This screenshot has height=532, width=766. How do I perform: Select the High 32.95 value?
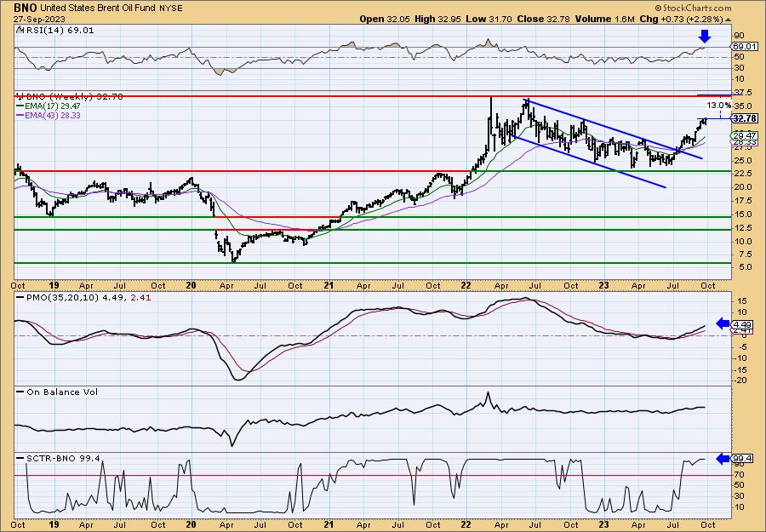coord(437,19)
